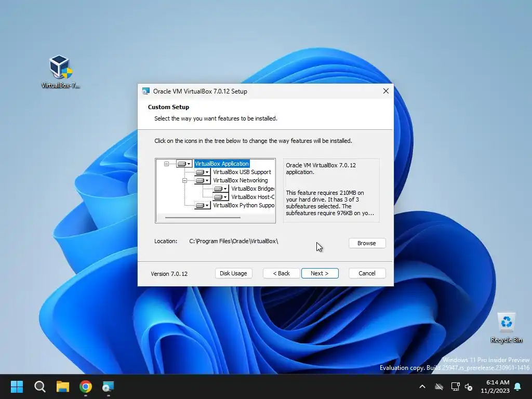This screenshot has width=532, height=399.
Task: Go to previous step with Back button
Action: click(x=281, y=273)
